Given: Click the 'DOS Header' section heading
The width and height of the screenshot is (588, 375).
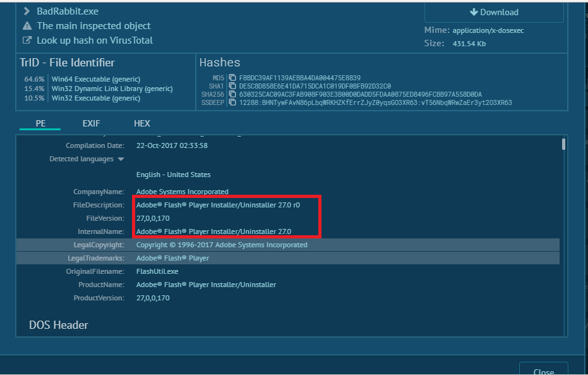Looking at the screenshot, I should 59,325.
